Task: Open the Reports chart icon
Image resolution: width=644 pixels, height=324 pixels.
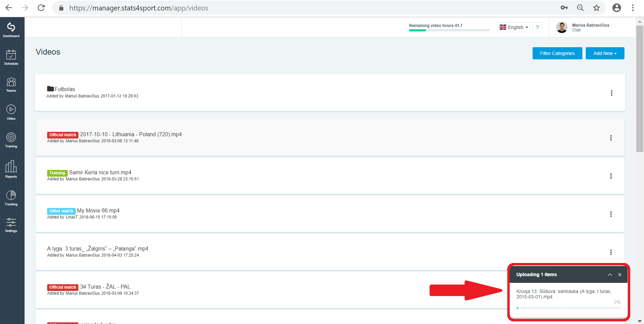Action: (11, 166)
